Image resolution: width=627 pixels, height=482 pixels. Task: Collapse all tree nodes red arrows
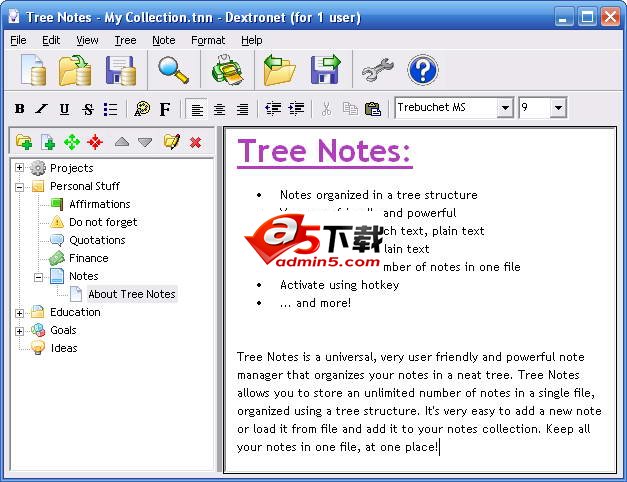click(x=95, y=142)
